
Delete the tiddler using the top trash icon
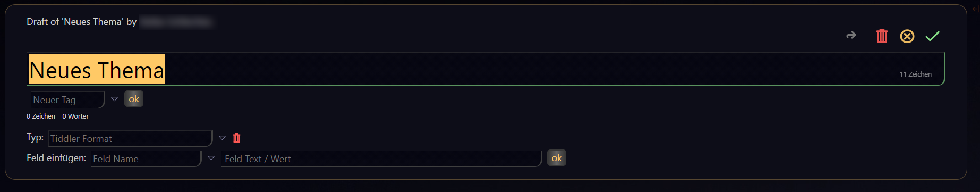882,36
